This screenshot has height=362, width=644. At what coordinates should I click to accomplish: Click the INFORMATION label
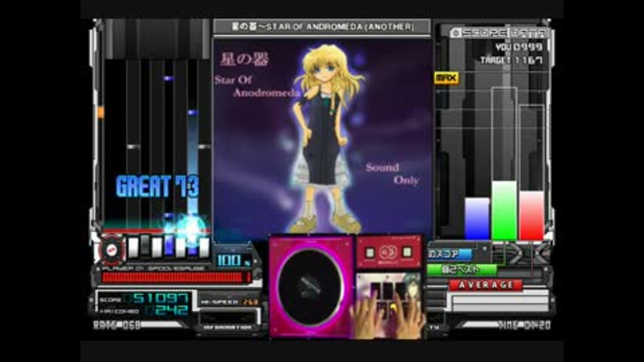tap(227, 328)
